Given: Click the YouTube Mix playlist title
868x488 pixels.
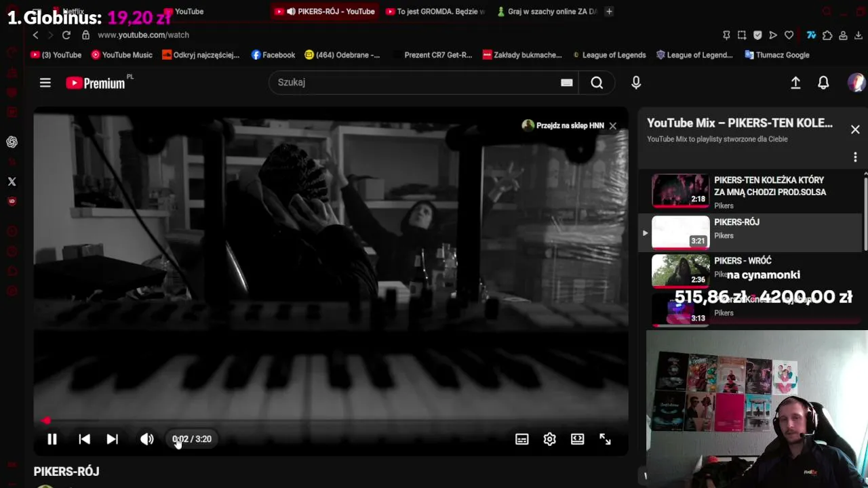Looking at the screenshot, I should 740,123.
